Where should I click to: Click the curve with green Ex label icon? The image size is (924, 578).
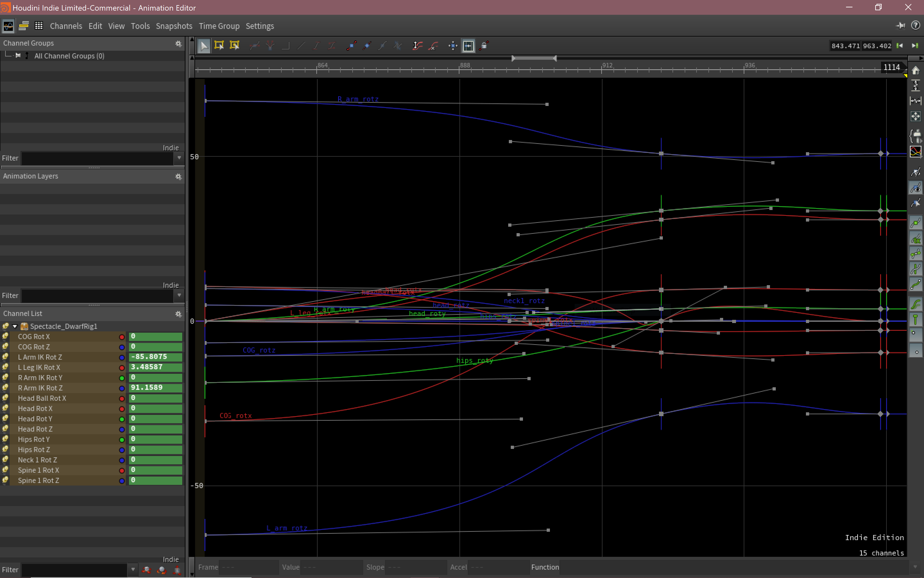(x=916, y=239)
